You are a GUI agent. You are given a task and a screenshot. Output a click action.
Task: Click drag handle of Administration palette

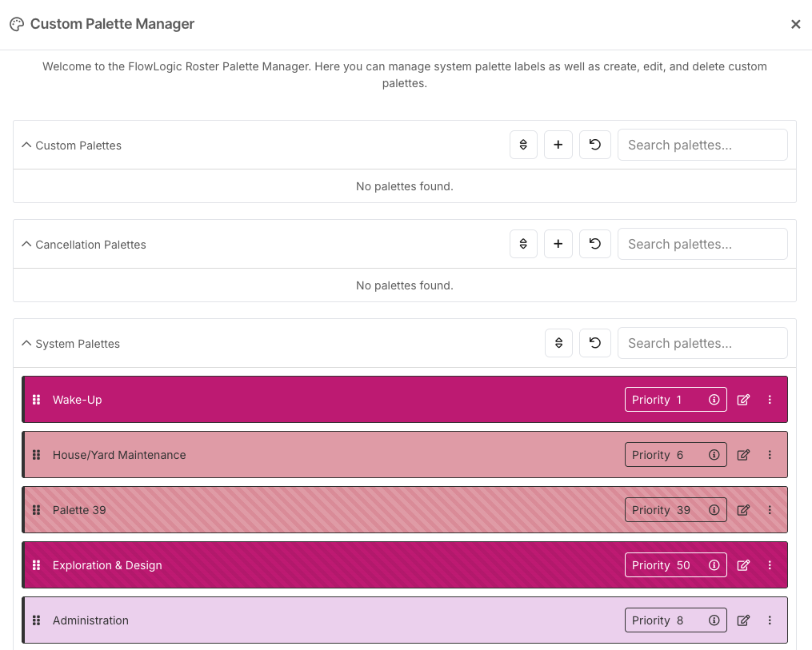tap(36, 620)
